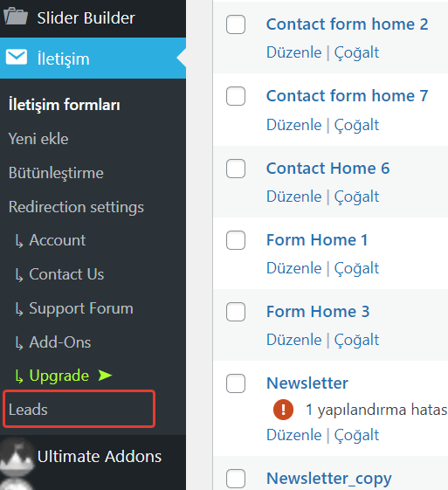The width and height of the screenshot is (448, 490).
Task: Open the Bütünleştirme menu entry
Action: pyautogui.click(x=56, y=173)
